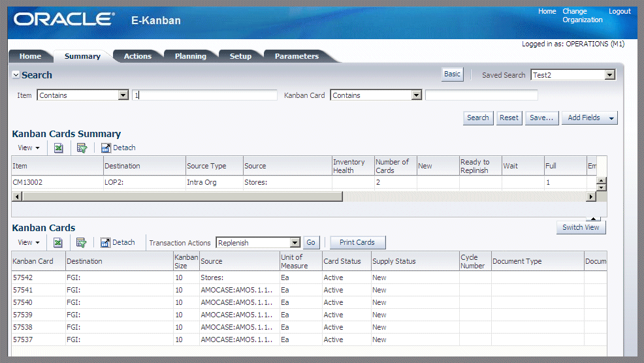Open the Item operator Contains dropdown

[x=123, y=95]
